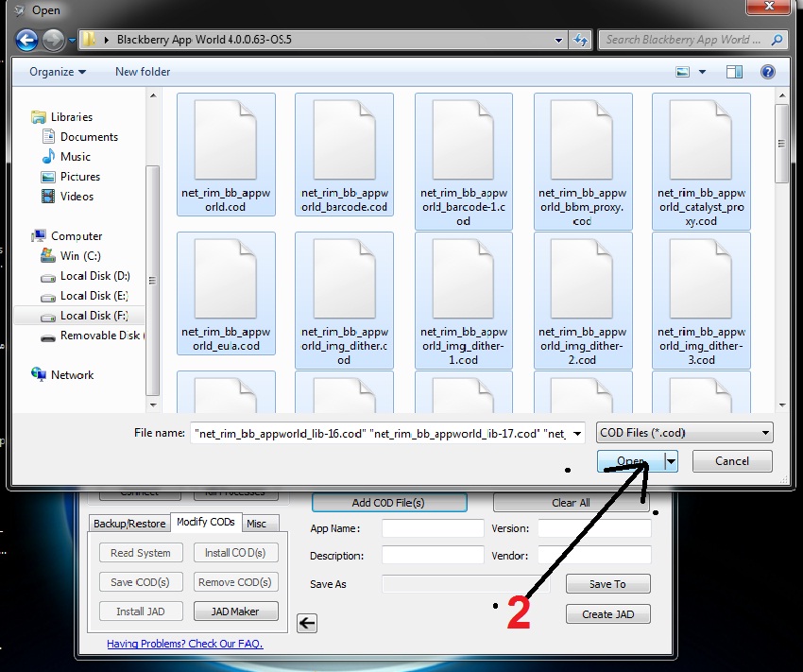Toggle the preview pane icon
Screen dimensions: 803x672
pos(734,72)
